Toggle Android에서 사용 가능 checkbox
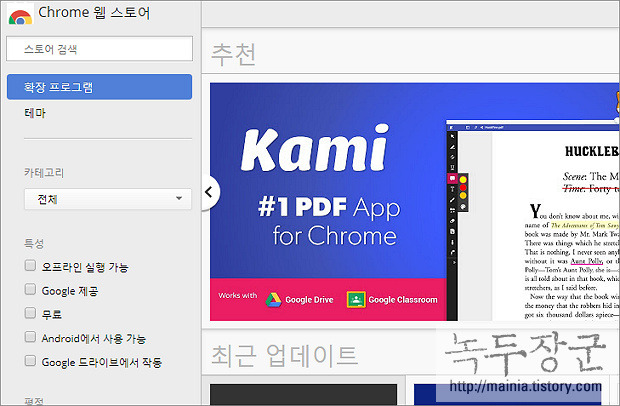This screenshot has height=406, width=620. [x=30, y=337]
